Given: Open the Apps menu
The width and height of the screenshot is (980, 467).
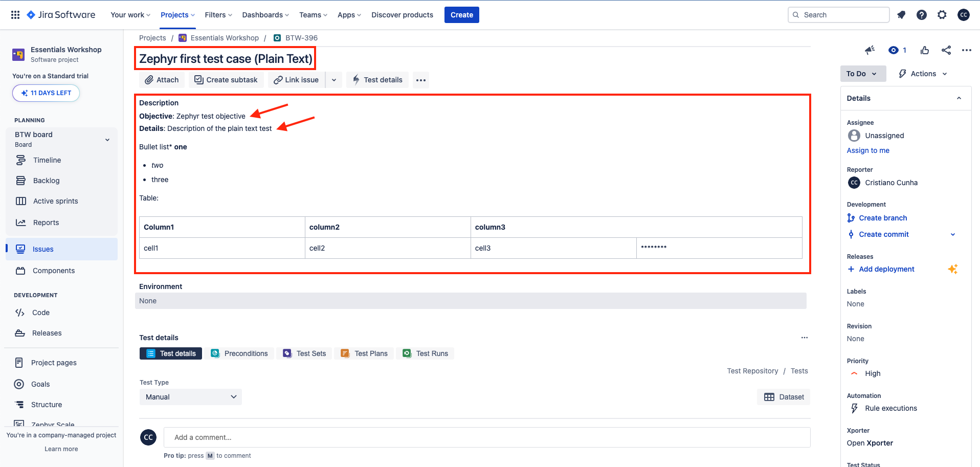Looking at the screenshot, I should 349,15.
